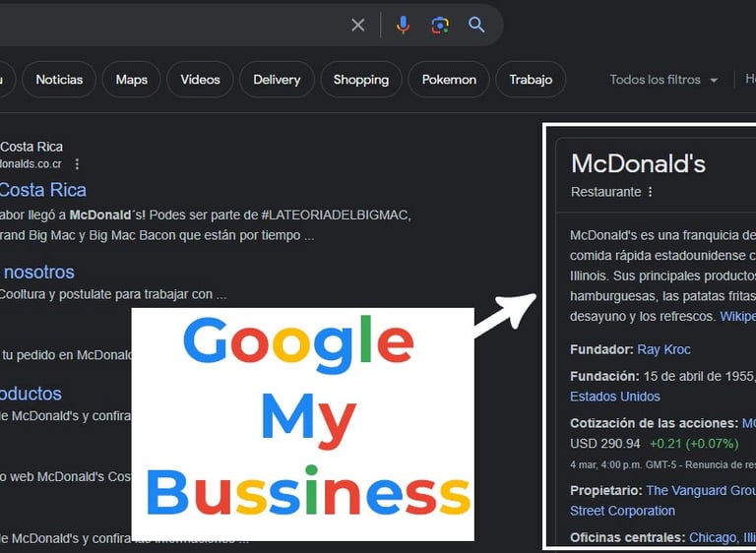The width and height of the screenshot is (756, 553).
Task: Start voice search with the microphone icon
Action: (x=403, y=25)
